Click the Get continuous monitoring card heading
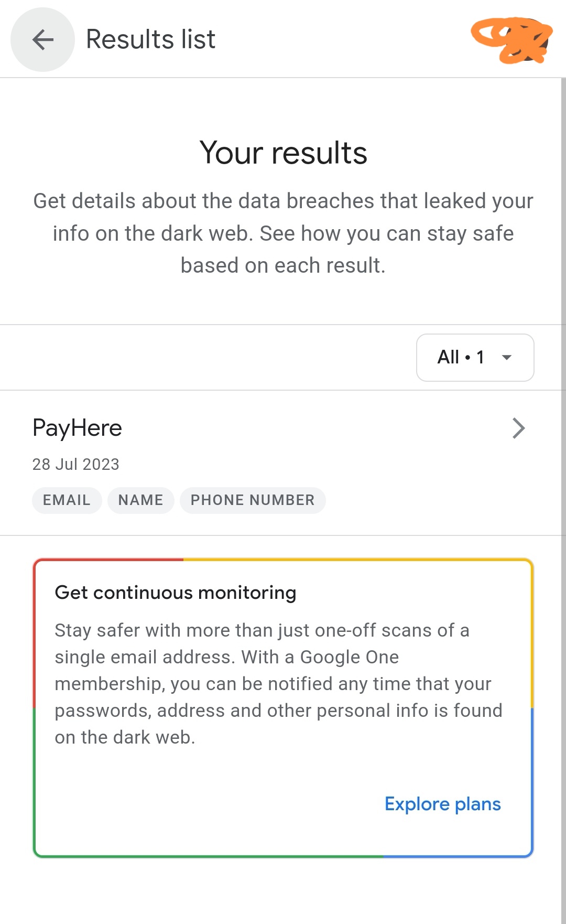Viewport: 566px width, 924px height. pyautogui.click(x=176, y=593)
